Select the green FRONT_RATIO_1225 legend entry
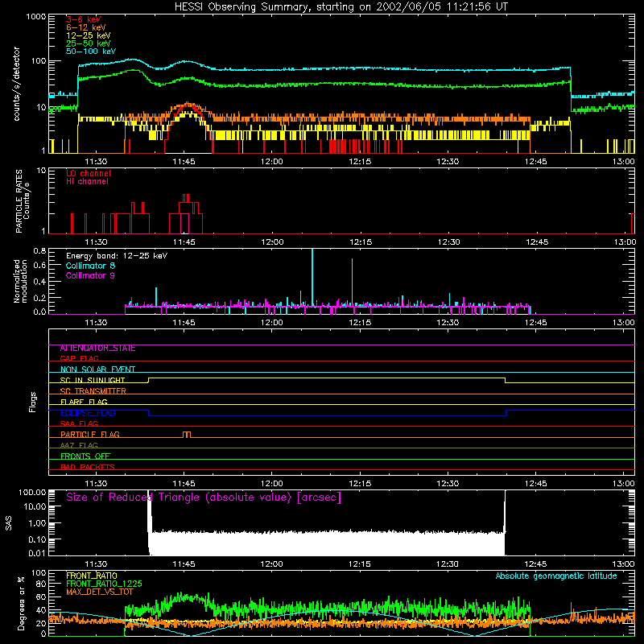The width and height of the screenshot is (644, 644). (104, 584)
